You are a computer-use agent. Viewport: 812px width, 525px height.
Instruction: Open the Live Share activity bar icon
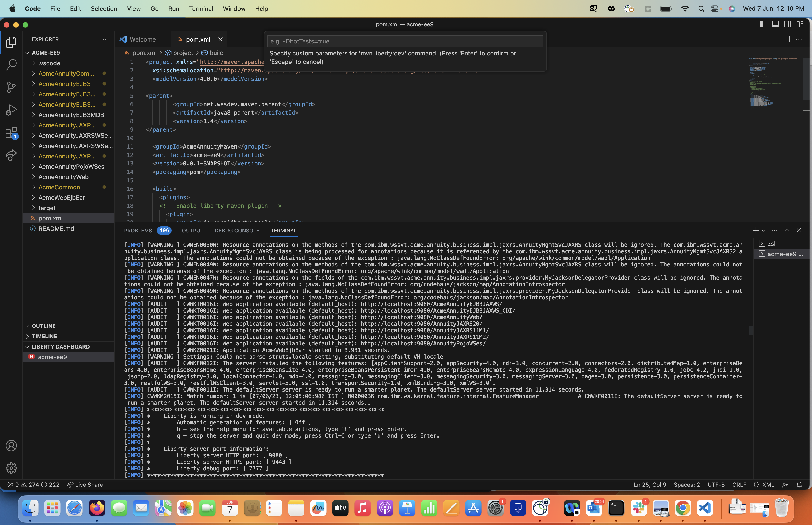click(11, 155)
